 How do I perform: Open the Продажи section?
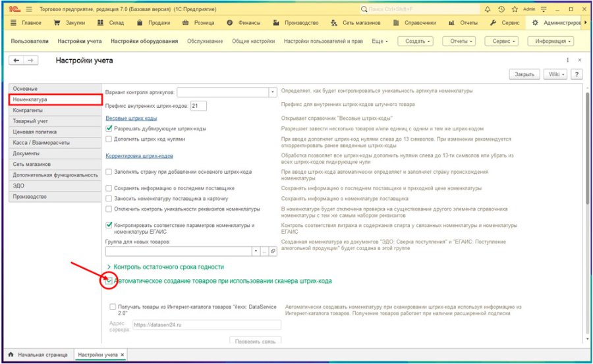click(x=153, y=22)
